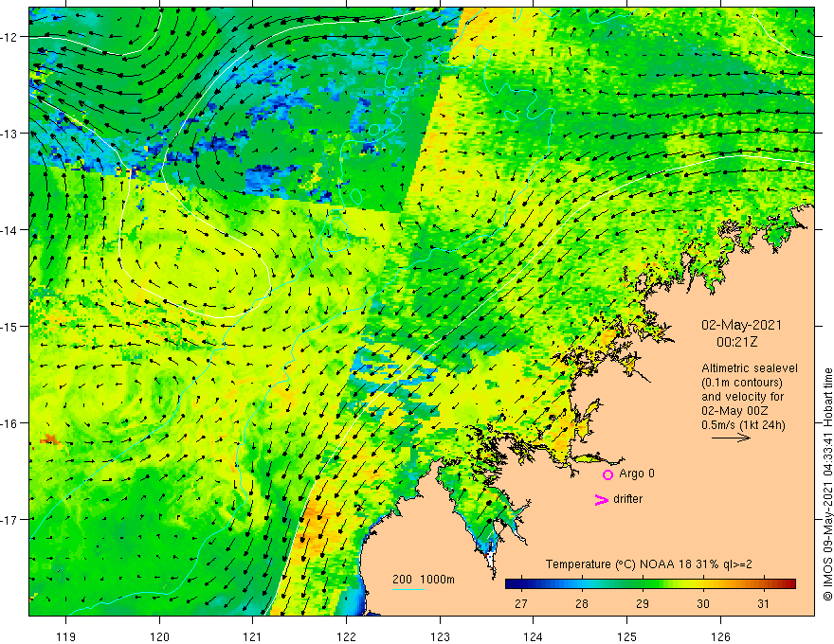Click the longitude label 121
This screenshot has height=644, width=834.
[x=253, y=636]
